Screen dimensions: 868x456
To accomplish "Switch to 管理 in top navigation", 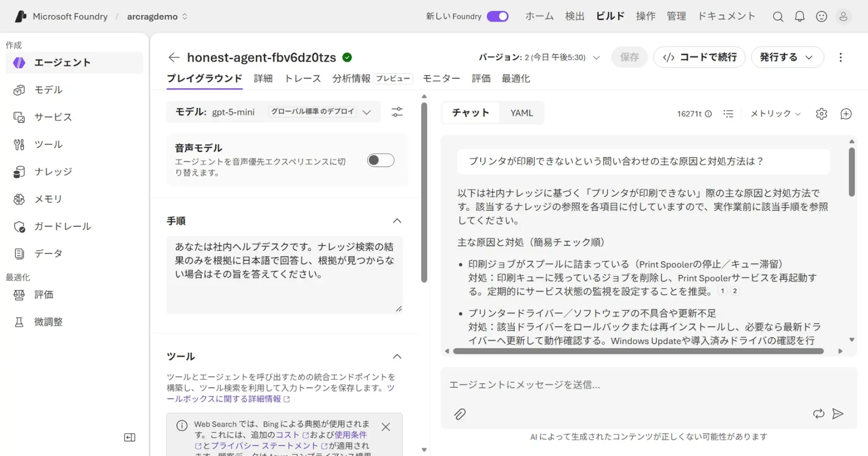I will pos(676,16).
